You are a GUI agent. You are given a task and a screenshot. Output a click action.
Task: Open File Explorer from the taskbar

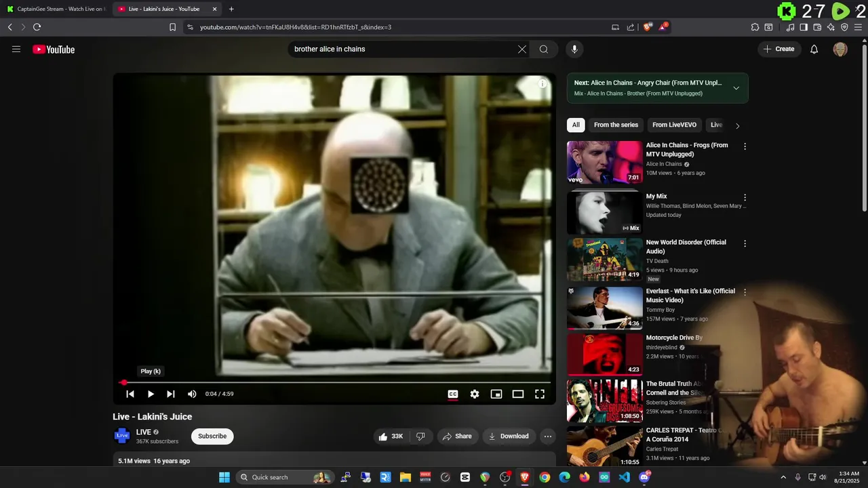pos(406,477)
